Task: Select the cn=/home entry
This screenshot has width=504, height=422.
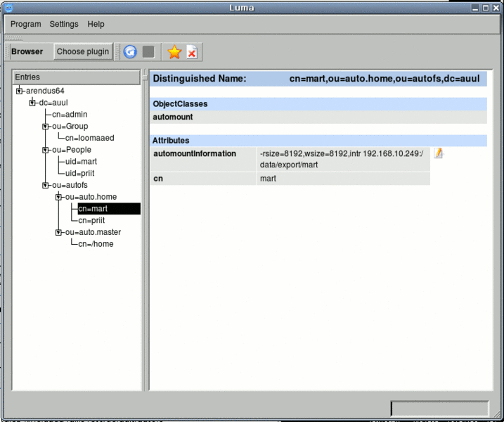Action: 96,244
